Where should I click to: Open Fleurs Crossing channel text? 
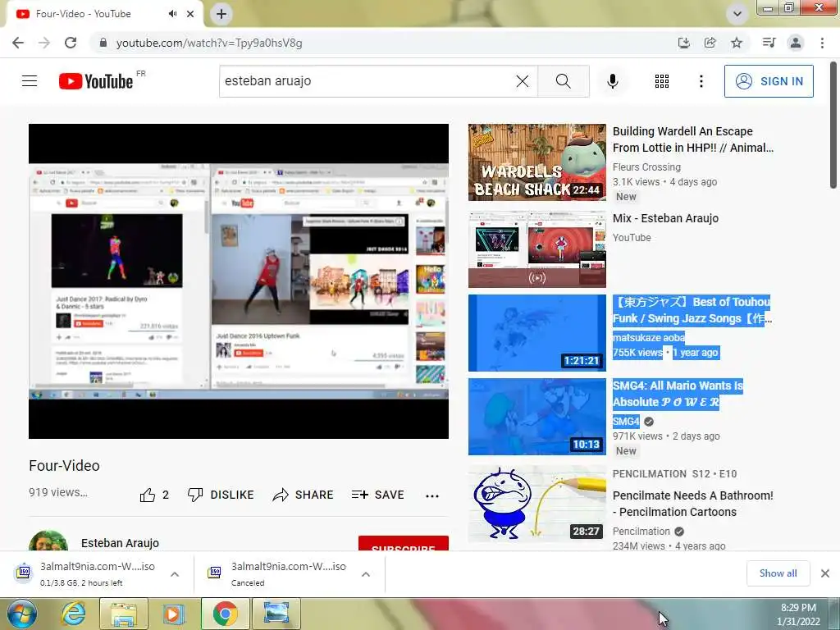coord(646,167)
